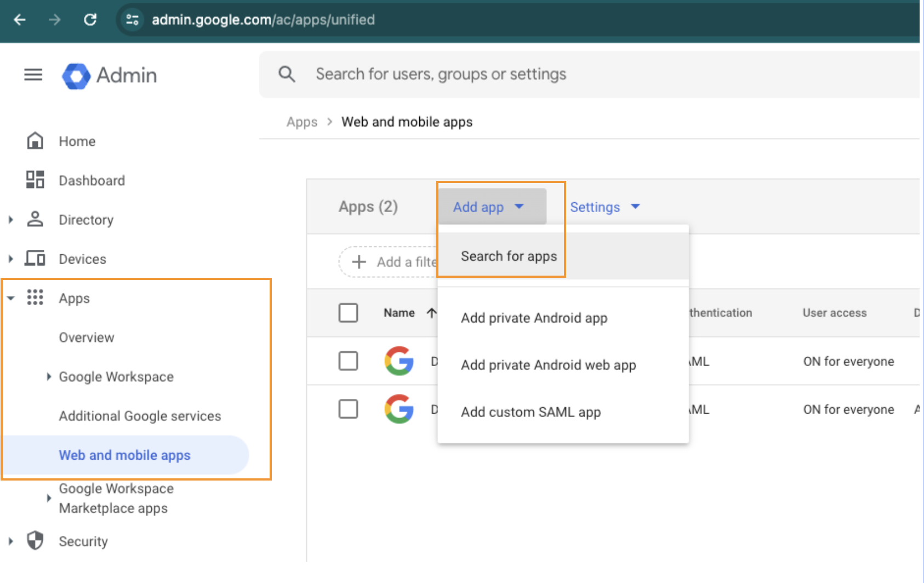Select Overview under Apps
The height and width of the screenshot is (583, 924).
pyautogui.click(x=87, y=338)
